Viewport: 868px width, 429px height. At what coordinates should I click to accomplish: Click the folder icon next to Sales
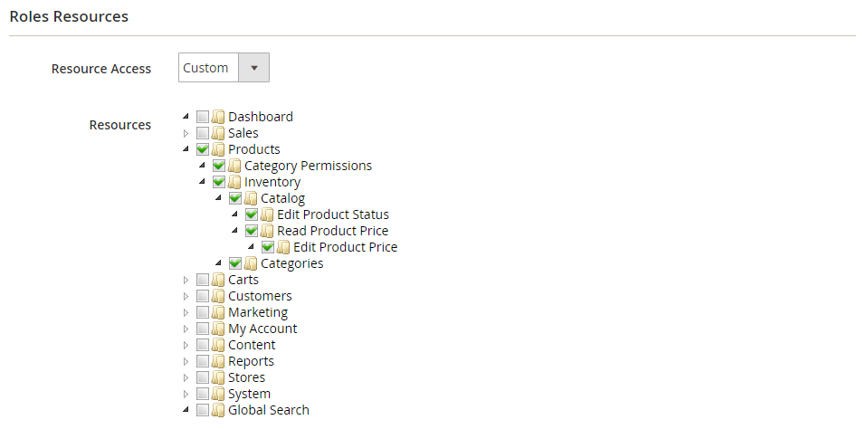coord(218,133)
